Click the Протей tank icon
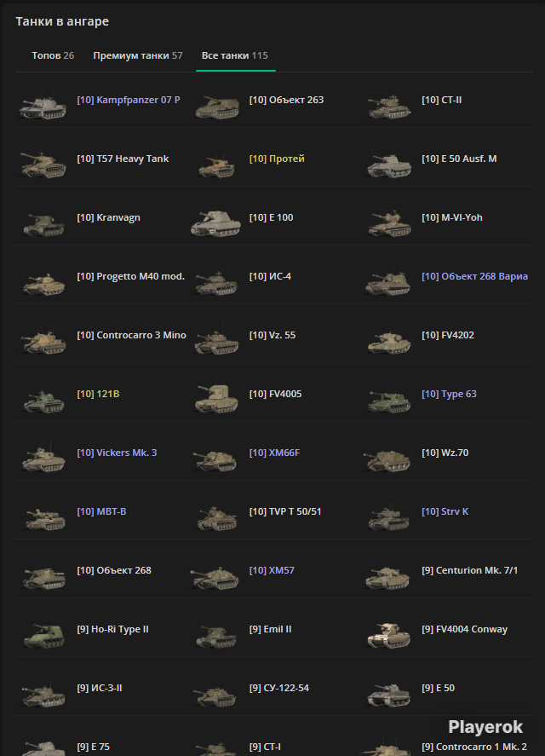The width and height of the screenshot is (545, 756). [x=216, y=165]
